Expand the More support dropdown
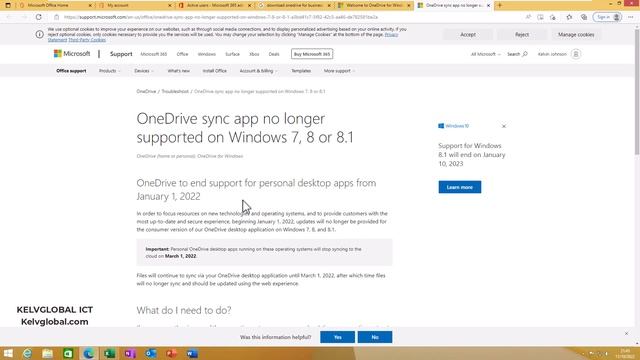The width and height of the screenshot is (640, 360). point(339,71)
